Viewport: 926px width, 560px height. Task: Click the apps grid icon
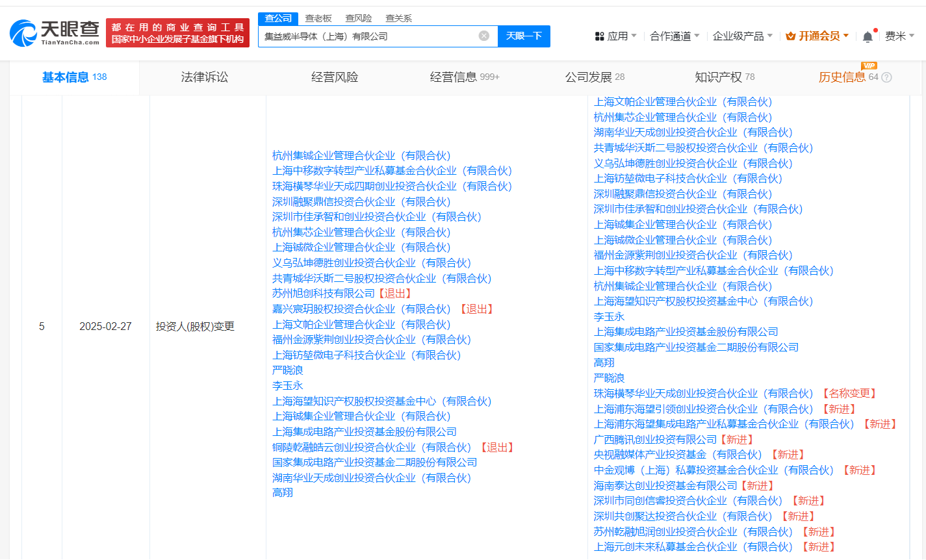click(600, 36)
